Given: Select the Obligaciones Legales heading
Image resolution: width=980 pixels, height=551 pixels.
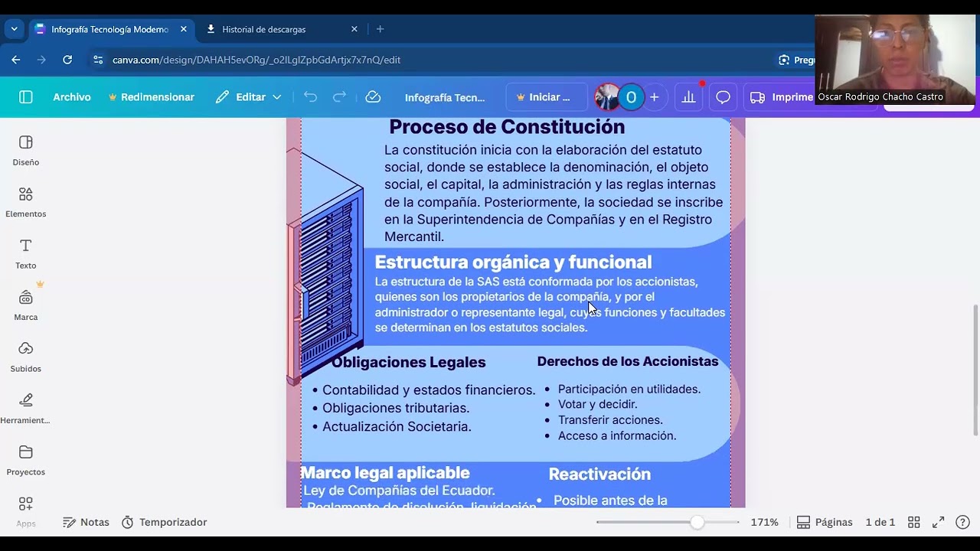Looking at the screenshot, I should tap(408, 362).
